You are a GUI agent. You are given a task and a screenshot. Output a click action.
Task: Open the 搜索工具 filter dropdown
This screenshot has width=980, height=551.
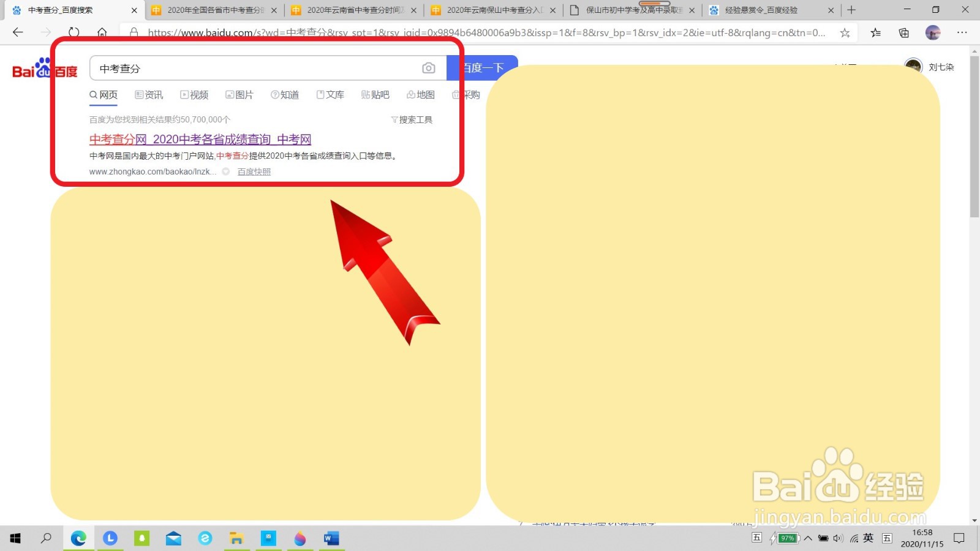(x=412, y=119)
